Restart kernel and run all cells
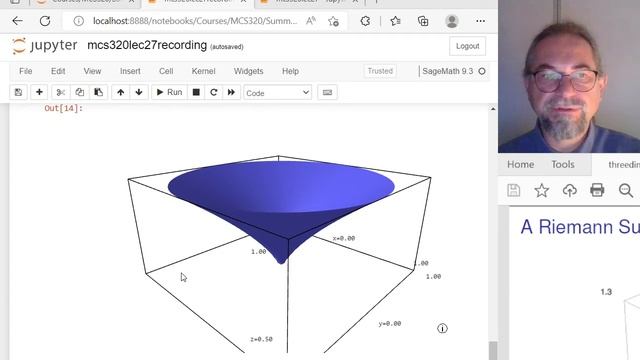This screenshot has width=640, height=360. (x=231, y=92)
